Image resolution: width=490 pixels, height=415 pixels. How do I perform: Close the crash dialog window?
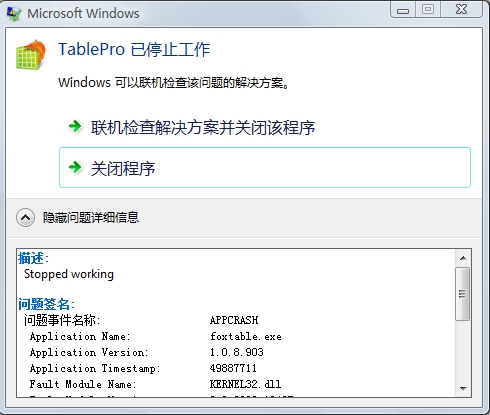462,9
